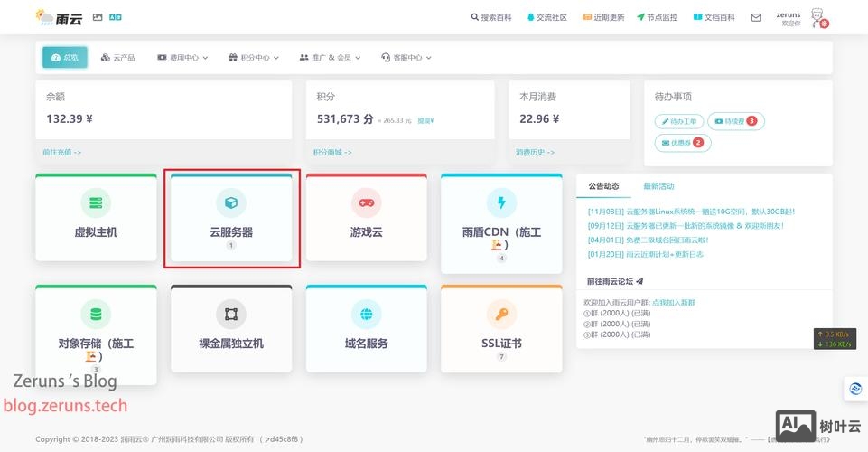868x452 pixels.
Task: Open the 对象存储 object storage card
Action: coord(96,334)
